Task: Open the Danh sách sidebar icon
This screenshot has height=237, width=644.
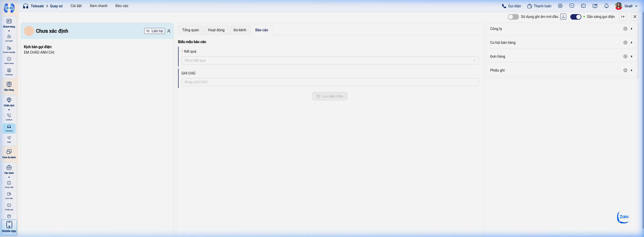Action: (9, 60)
